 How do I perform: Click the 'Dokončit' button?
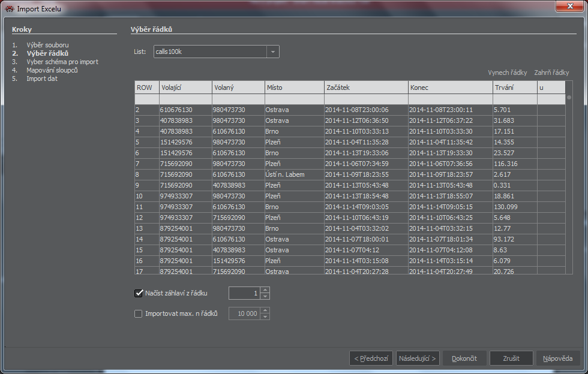[464, 358]
